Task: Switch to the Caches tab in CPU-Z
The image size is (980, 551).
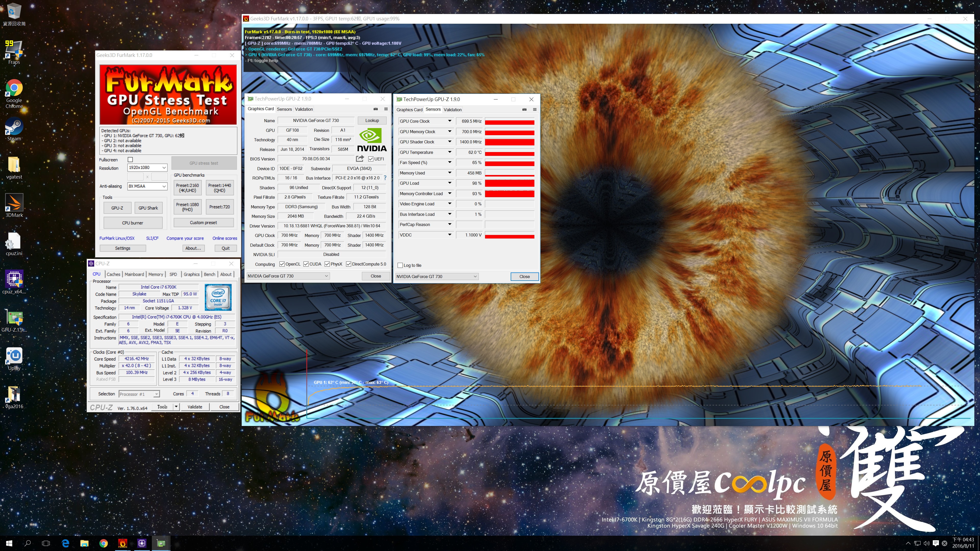Action: point(113,274)
